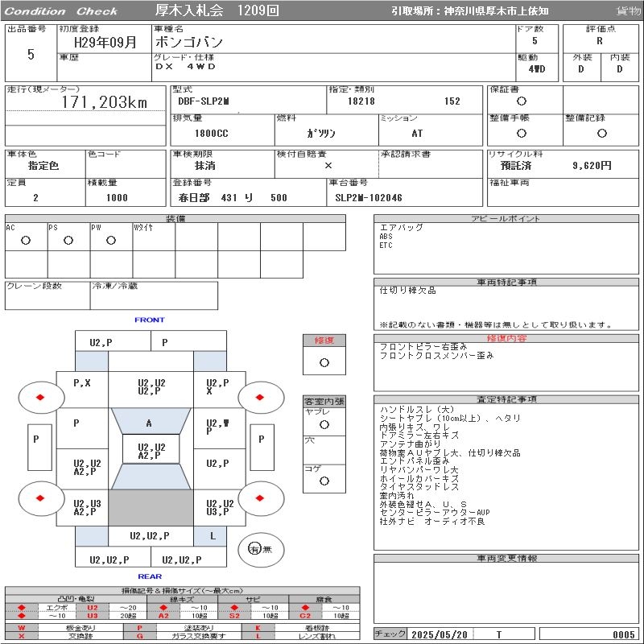Click the 修復内容 red section heading
Screen dimensions: 644x644
tap(506, 338)
